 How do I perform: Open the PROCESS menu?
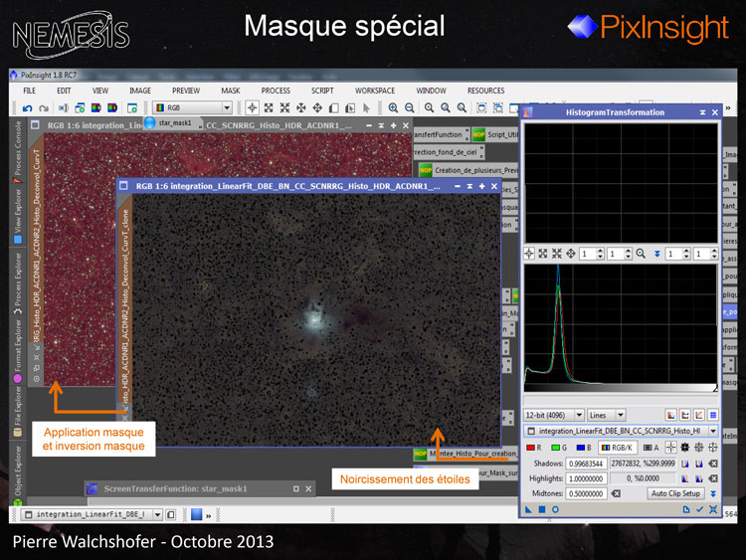click(276, 91)
